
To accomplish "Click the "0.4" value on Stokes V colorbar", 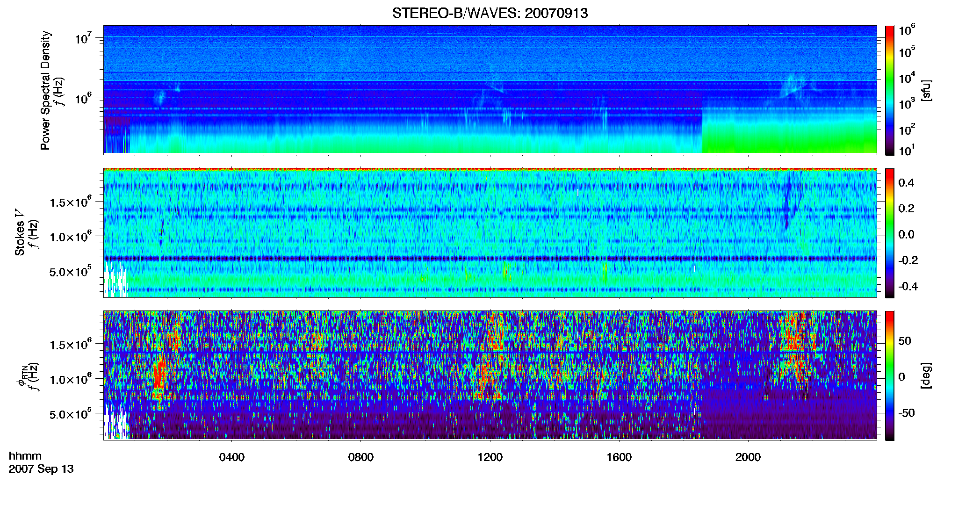I will coord(906,183).
